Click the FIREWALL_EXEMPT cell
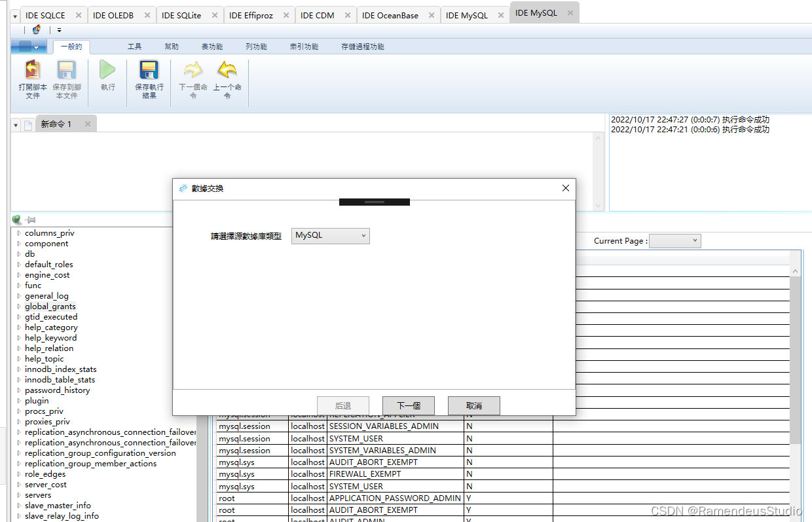The height and width of the screenshot is (522, 812). click(x=396, y=474)
